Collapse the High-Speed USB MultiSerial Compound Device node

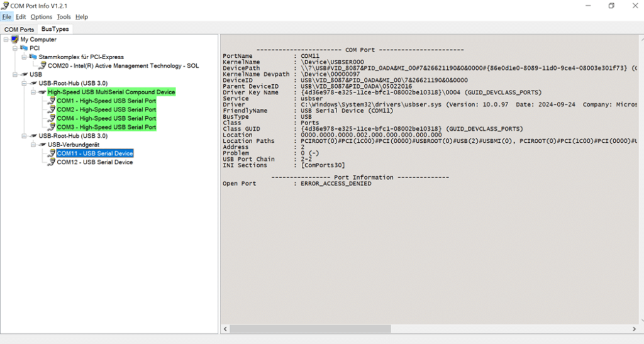33,92
